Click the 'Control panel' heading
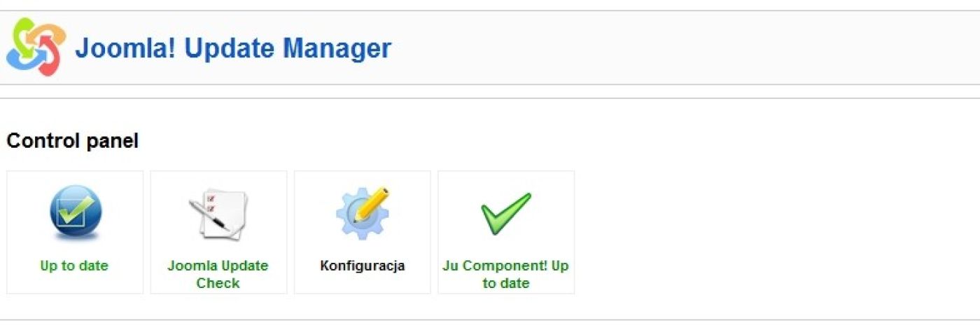The height and width of the screenshot is (328, 980). [72, 141]
